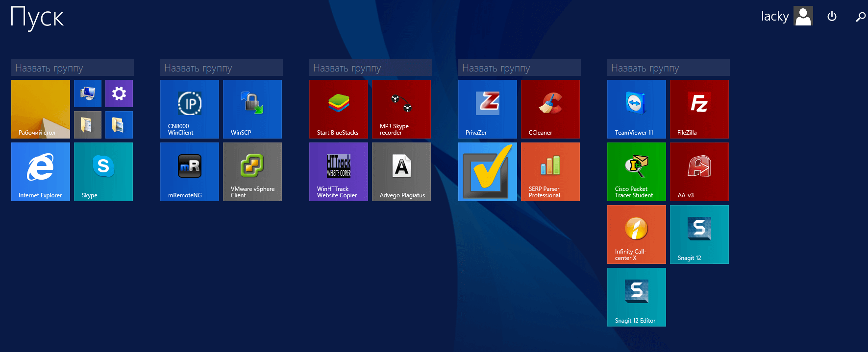Open the WinSCP tile

[x=252, y=109]
